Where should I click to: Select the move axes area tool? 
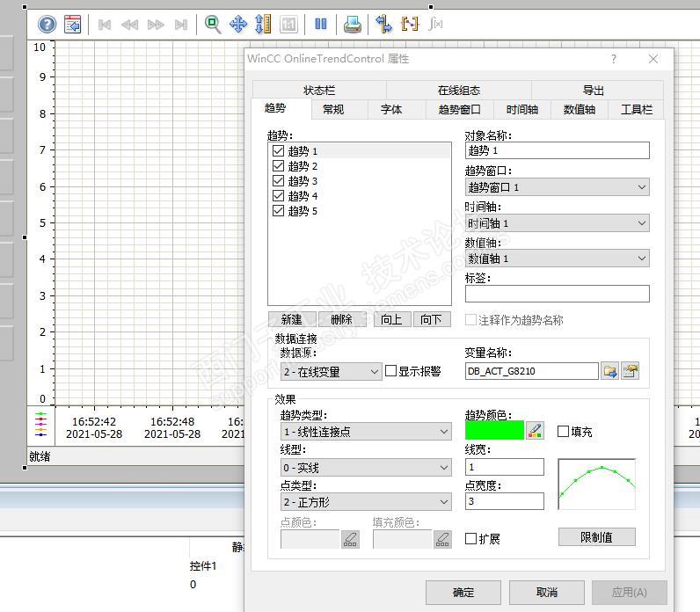[x=263, y=24]
